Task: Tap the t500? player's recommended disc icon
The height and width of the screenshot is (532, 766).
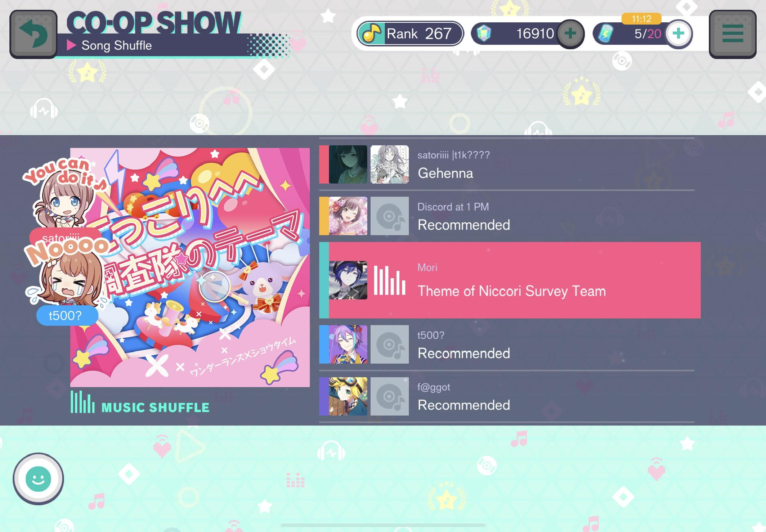Action: point(390,344)
